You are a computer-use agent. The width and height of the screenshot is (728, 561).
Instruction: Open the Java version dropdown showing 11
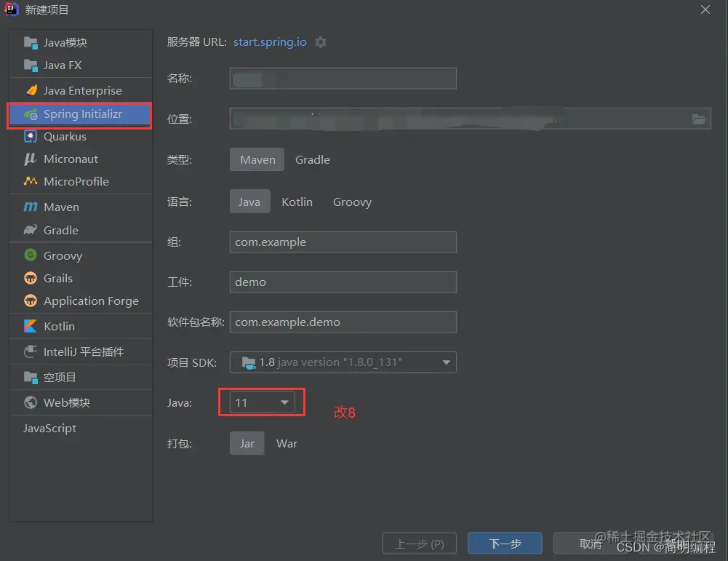(x=260, y=402)
